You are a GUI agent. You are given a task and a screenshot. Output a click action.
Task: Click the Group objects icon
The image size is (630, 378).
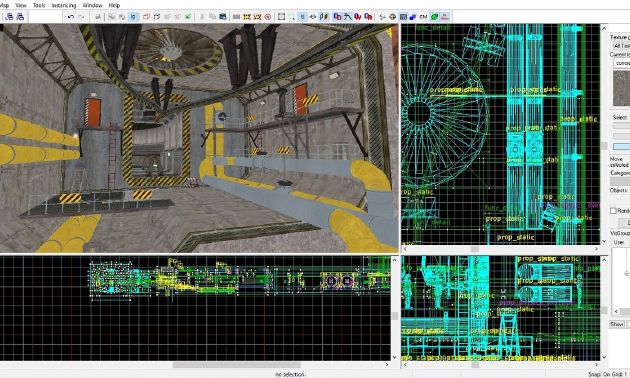(x=112, y=17)
